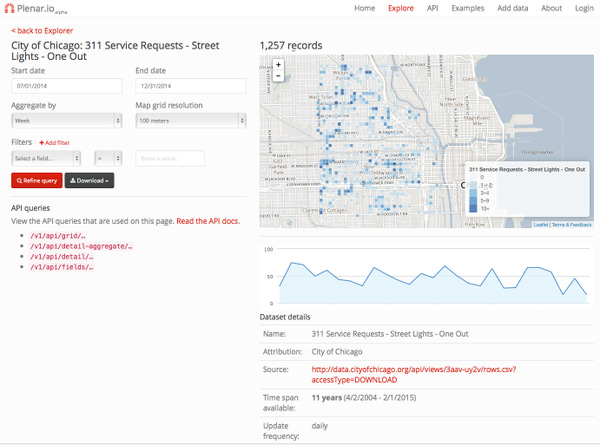600x445 pixels.
Task: Click the 1,257 records heading
Action: coord(291,46)
